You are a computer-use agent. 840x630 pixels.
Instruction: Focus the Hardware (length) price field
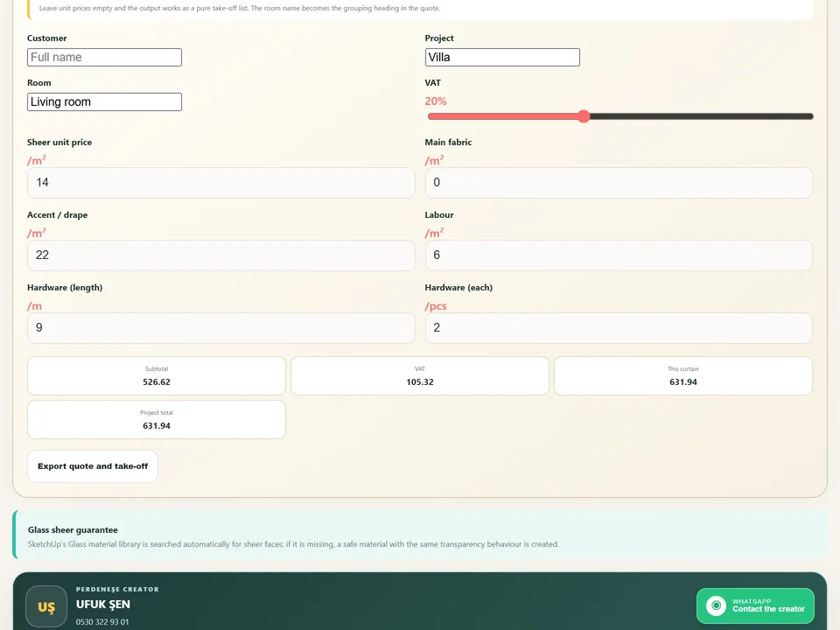(221, 328)
